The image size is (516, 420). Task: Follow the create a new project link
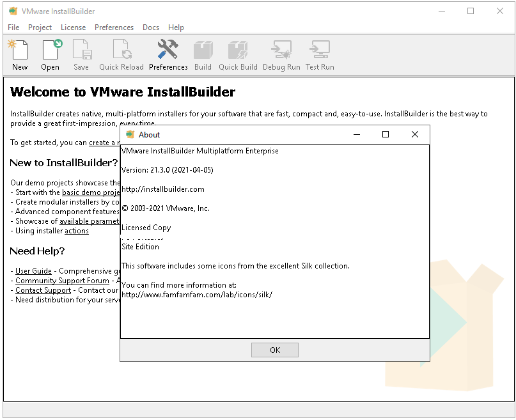[x=104, y=143]
